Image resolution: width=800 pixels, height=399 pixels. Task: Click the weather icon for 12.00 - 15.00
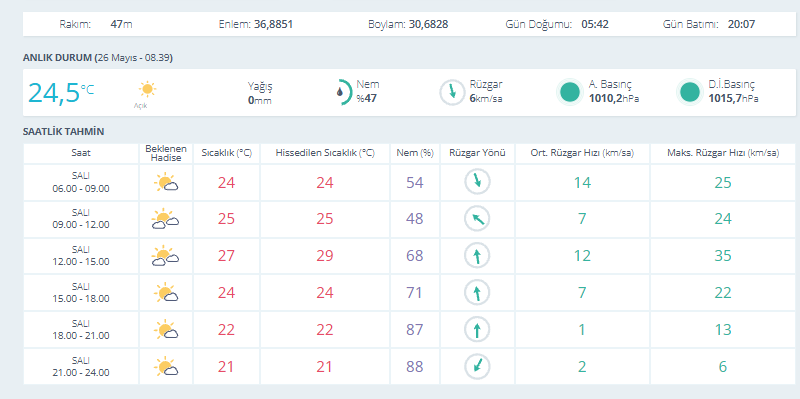[x=165, y=256]
